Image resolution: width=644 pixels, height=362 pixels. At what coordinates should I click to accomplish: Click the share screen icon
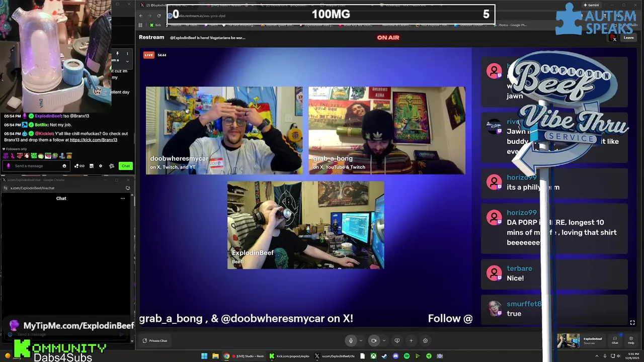point(397,340)
